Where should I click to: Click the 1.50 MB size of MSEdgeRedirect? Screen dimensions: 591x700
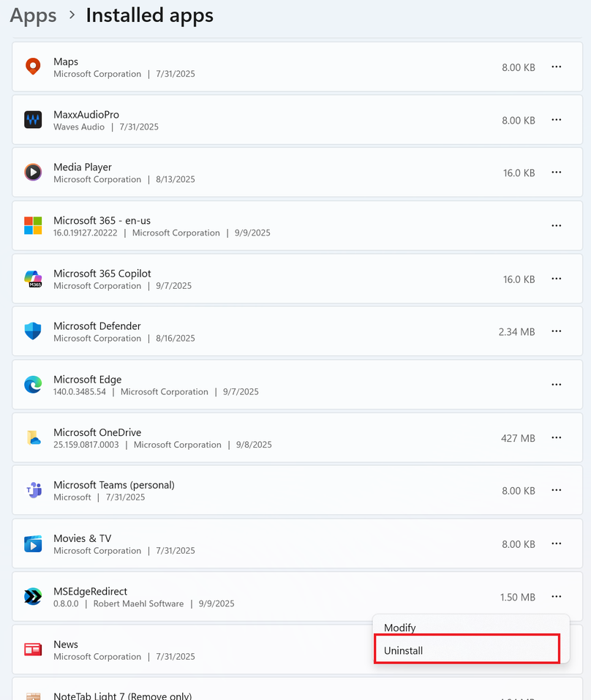[517, 597]
